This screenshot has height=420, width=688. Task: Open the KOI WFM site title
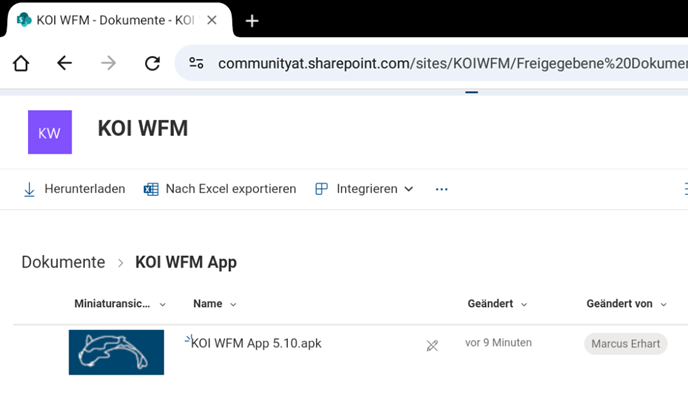[x=143, y=129]
